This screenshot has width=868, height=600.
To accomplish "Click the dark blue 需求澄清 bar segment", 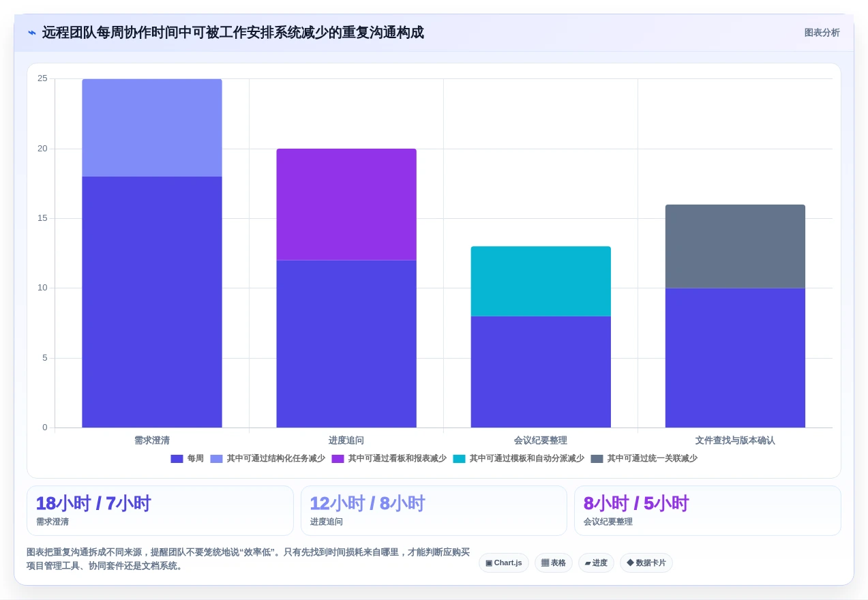I will 152,302.
